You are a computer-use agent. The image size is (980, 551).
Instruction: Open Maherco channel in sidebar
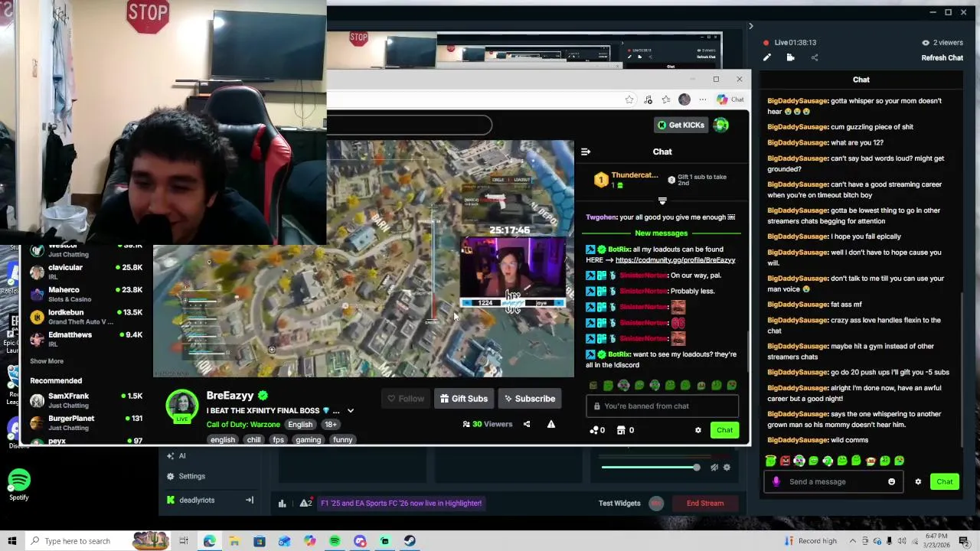coord(86,294)
